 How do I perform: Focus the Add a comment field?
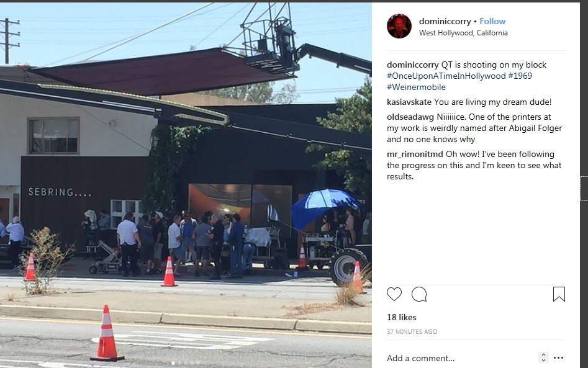coord(461,358)
